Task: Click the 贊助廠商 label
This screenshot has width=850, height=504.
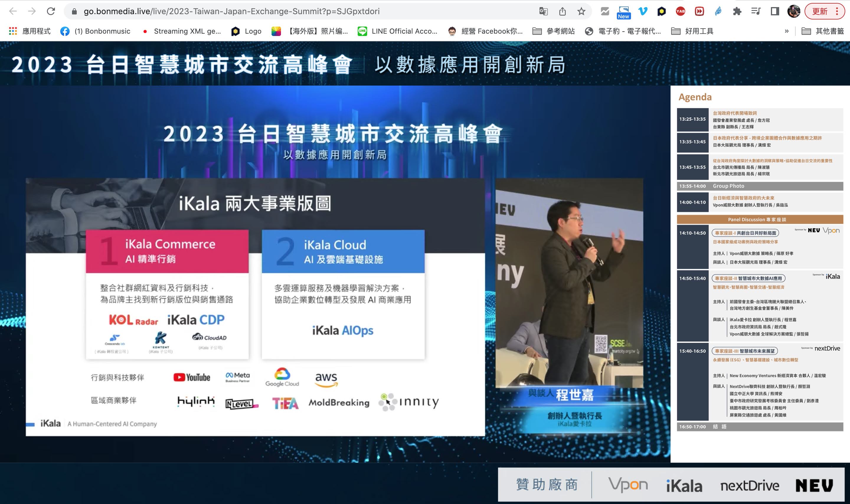Action: coord(547,485)
